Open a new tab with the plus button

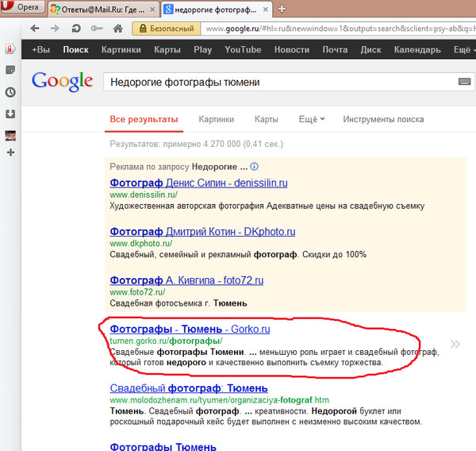(282, 9)
